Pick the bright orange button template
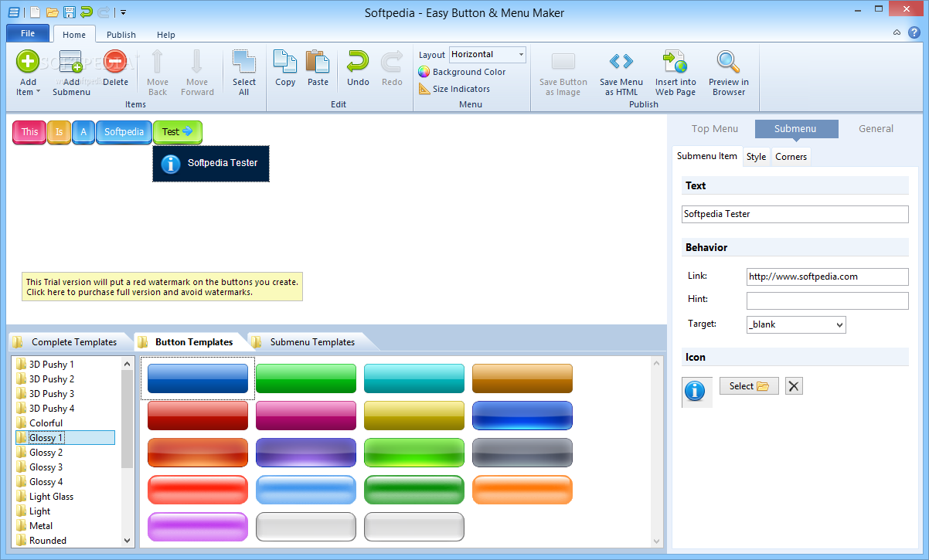This screenshot has width=929, height=560. (x=522, y=490)
